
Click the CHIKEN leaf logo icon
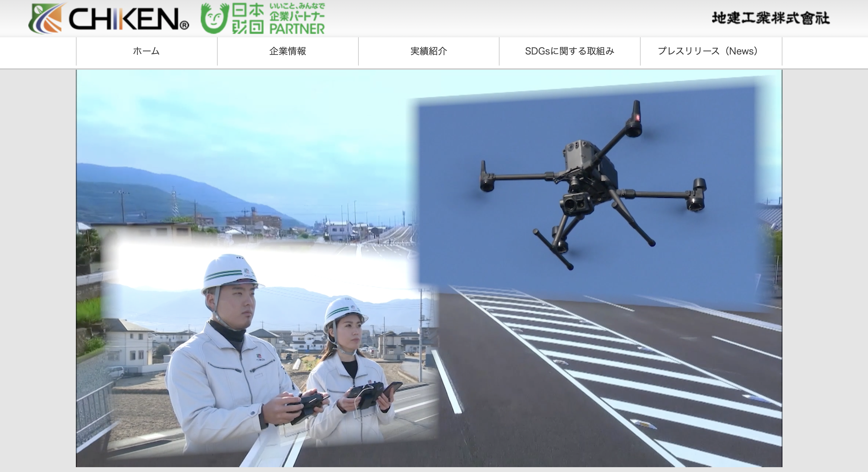click(x=46, y=19)
